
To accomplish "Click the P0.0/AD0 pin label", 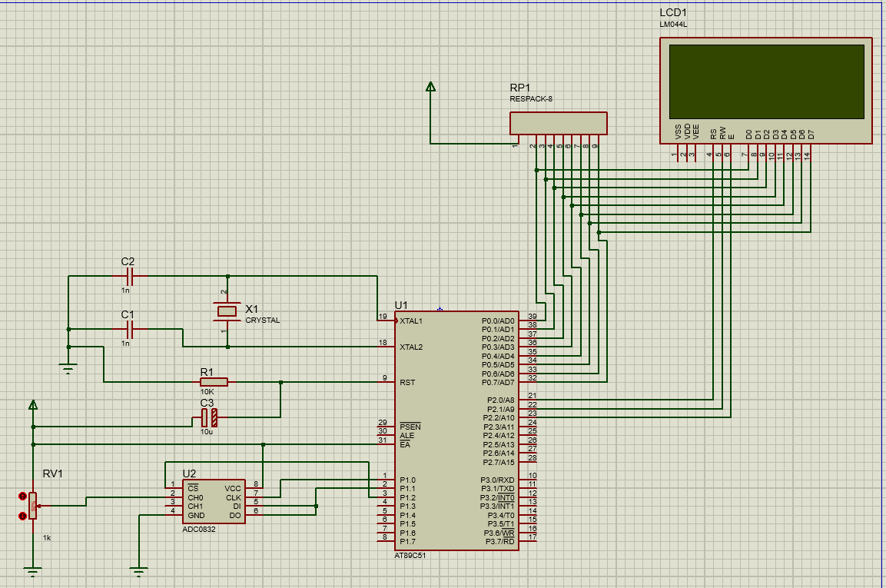I will tap(498, 321).
